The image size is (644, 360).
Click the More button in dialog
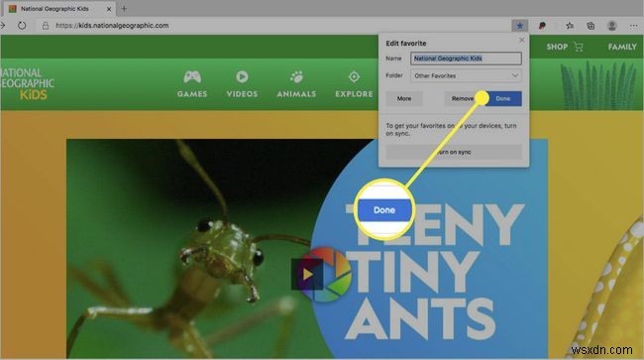(404, 98)
